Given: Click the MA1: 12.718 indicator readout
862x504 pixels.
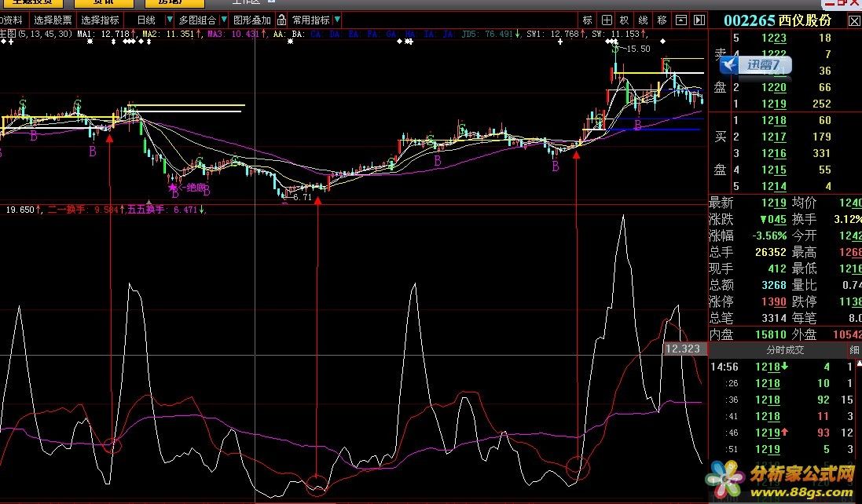Looking at the screenshot, I should [106, 34].
